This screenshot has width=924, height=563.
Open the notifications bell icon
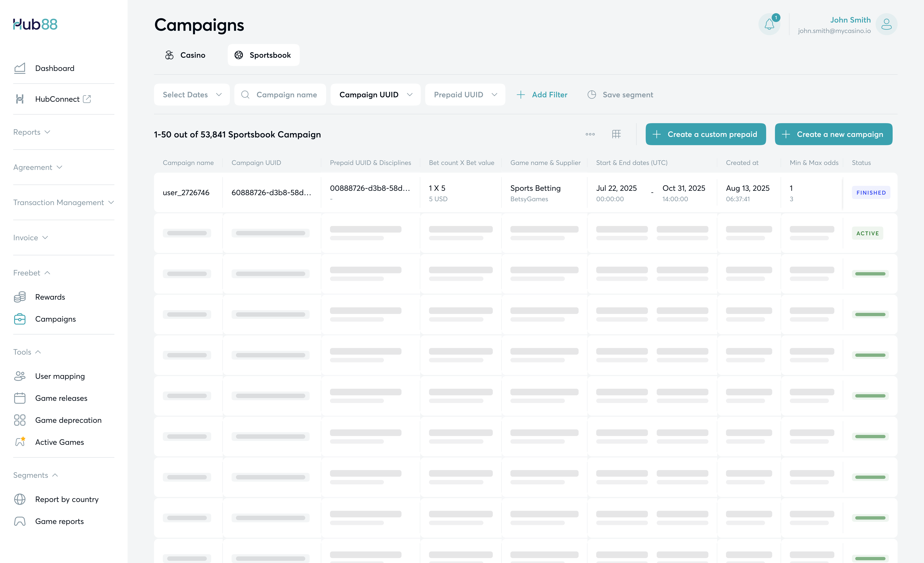(769, 25)
